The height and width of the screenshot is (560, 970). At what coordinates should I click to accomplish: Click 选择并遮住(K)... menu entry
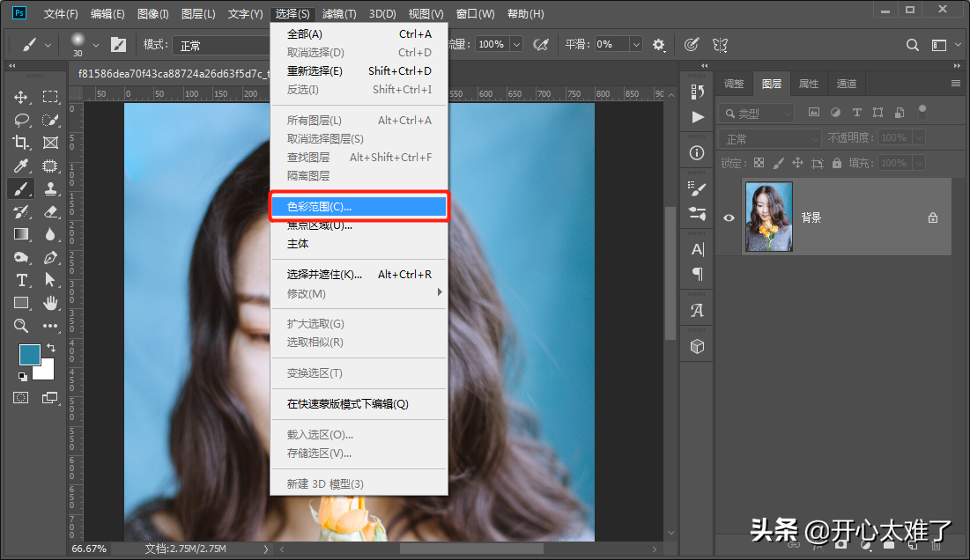(324, 275)
